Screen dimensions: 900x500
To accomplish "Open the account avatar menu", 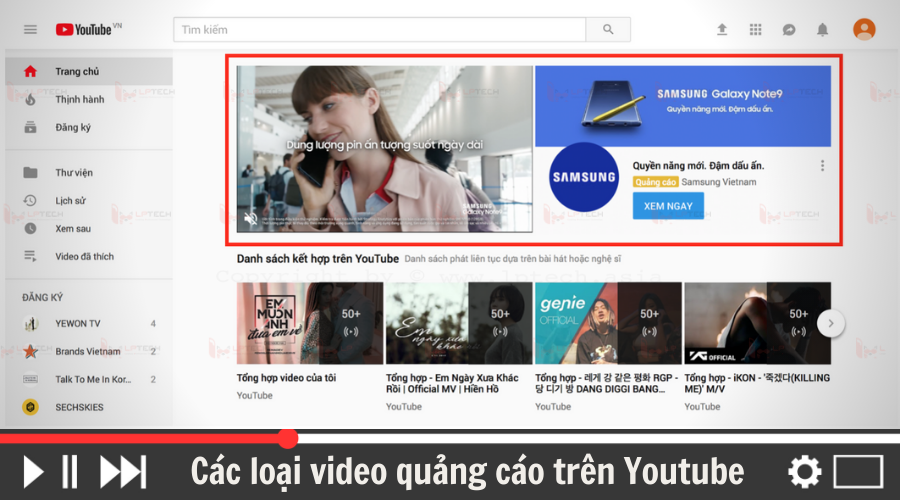I will coord(864,29).
